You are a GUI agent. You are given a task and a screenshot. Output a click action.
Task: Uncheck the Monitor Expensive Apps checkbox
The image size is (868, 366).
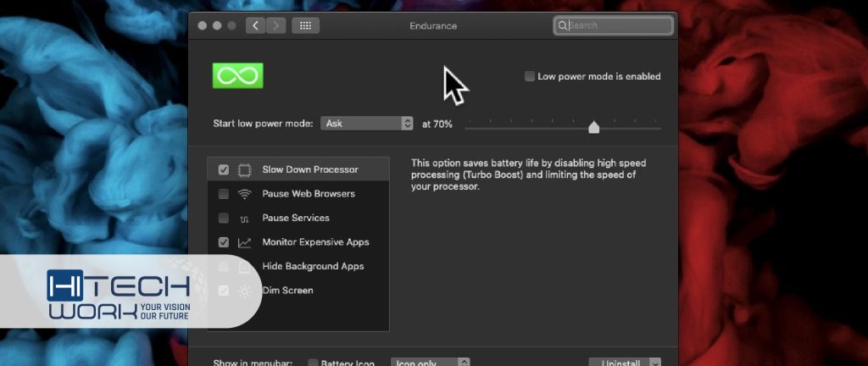pos(224,242)
